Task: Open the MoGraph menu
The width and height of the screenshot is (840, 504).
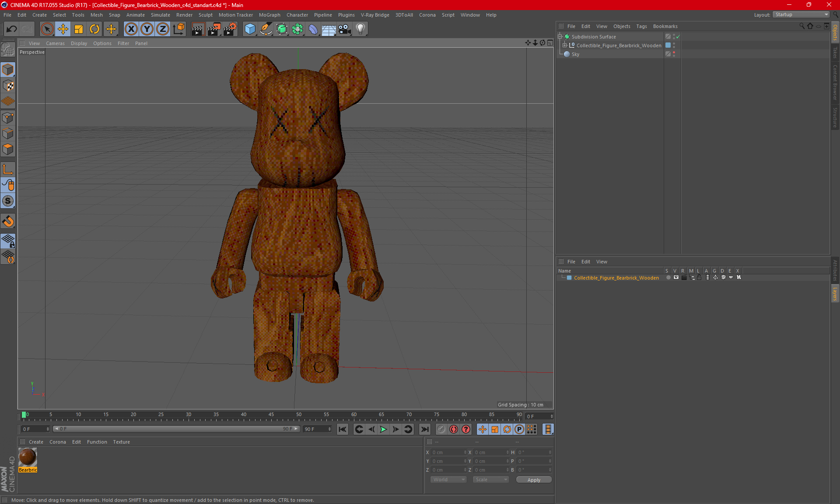Action: (x=269, y=15)
